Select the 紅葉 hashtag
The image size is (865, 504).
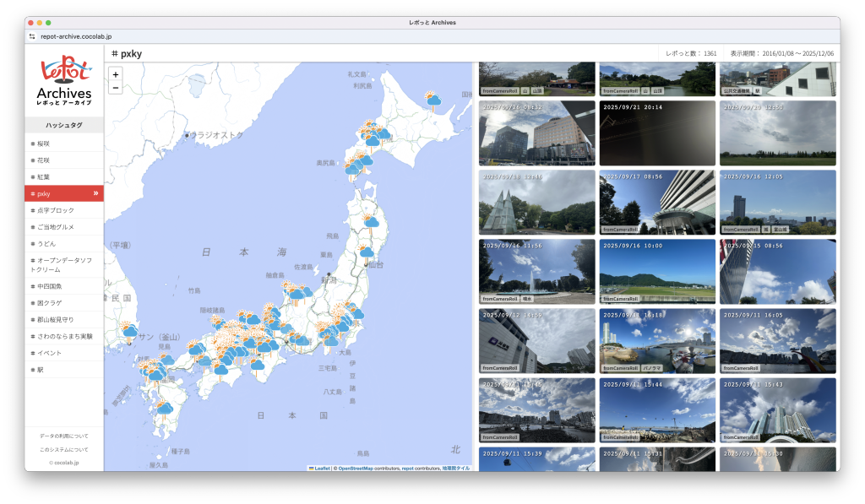tap(43, 176)
